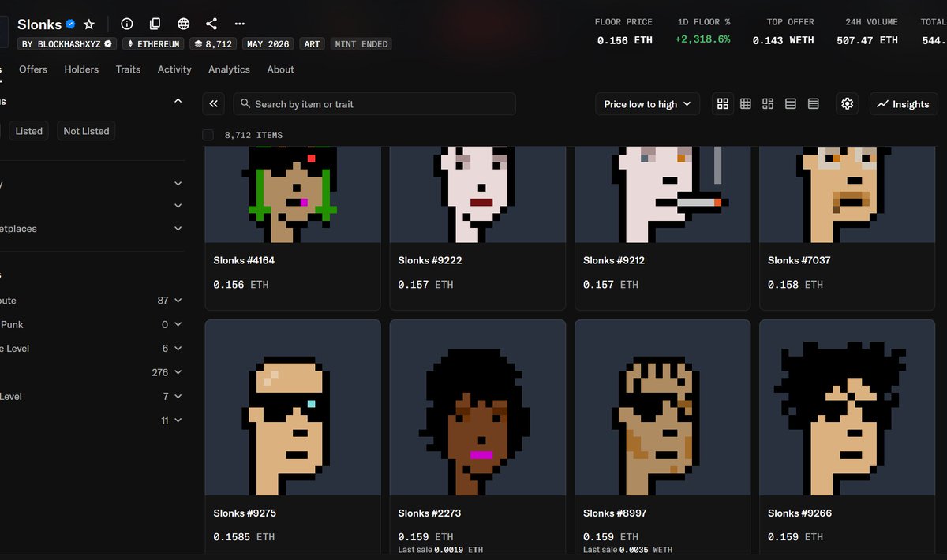Screen dimensions: 947x560
Task: Toggle the select-all items checkbox
Action: 208,135
